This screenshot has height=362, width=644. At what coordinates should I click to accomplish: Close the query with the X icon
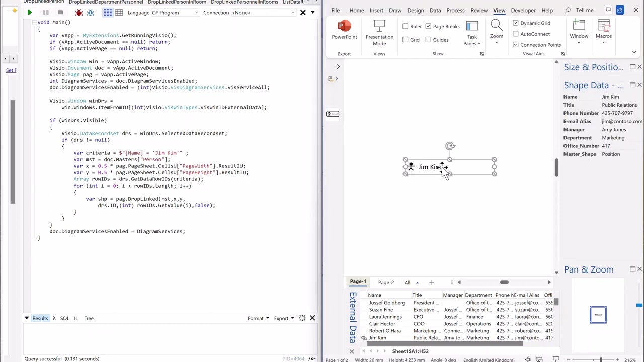[x=303, y=12]
